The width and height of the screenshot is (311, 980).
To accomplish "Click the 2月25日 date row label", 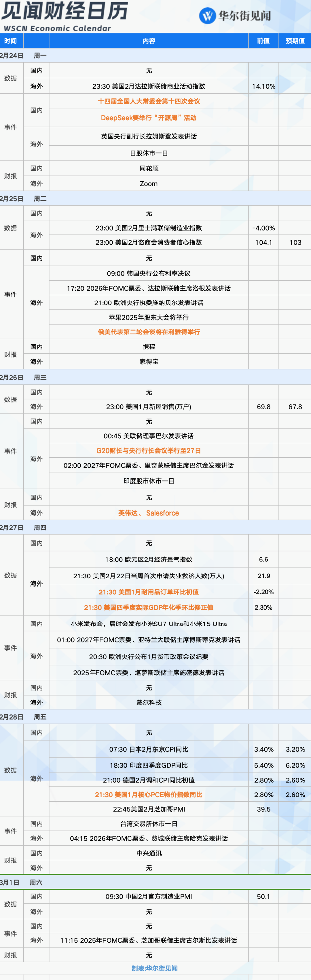I will tap(12, 199).
